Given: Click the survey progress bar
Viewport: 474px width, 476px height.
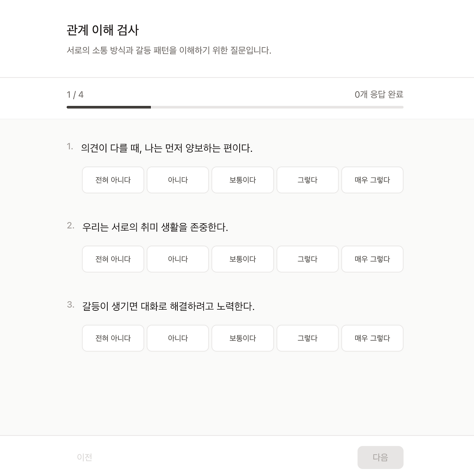Looking at the screenshot, I should (x=235, y=107).
